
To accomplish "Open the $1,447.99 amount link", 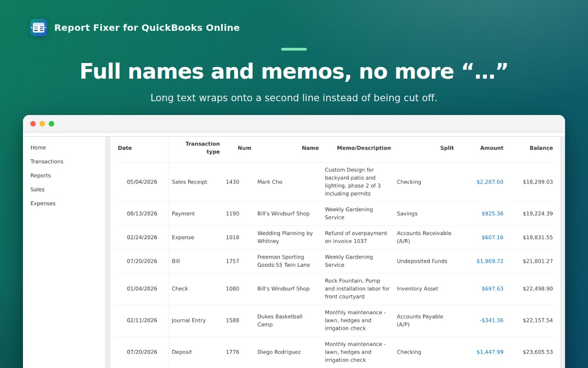I will click(490, 352).
